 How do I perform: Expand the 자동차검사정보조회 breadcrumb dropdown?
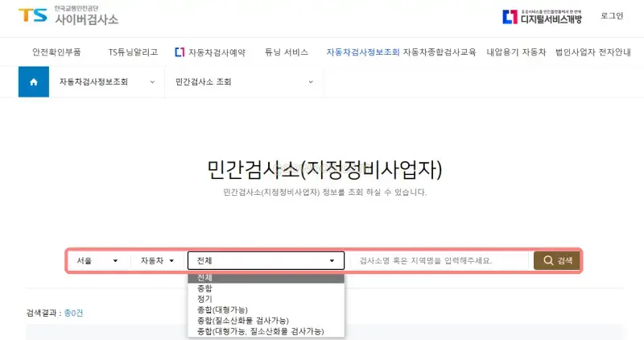coord(106,81)
